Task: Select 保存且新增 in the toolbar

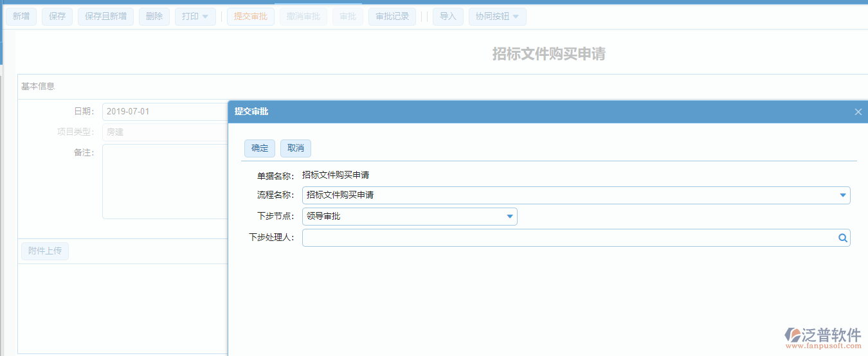Action: pos(105,17)
